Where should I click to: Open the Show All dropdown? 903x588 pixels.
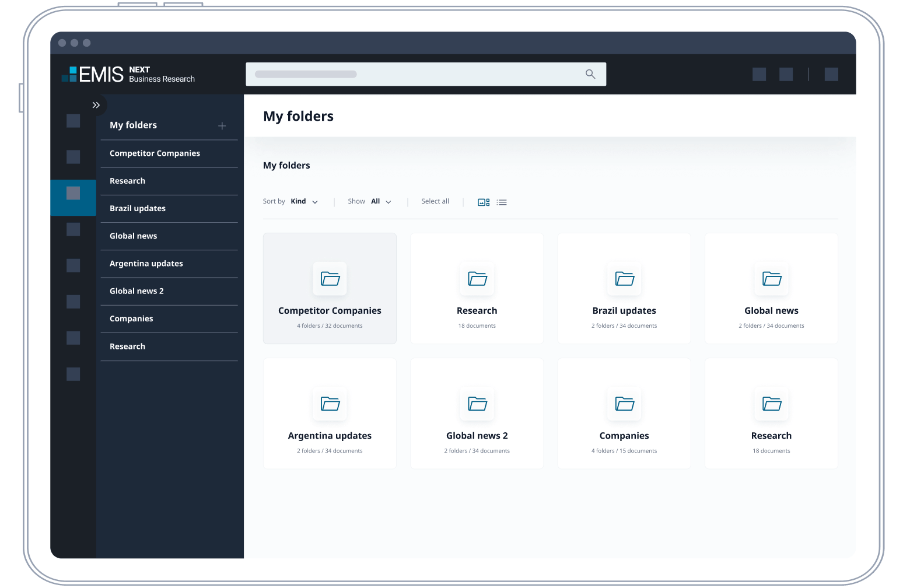381,202
